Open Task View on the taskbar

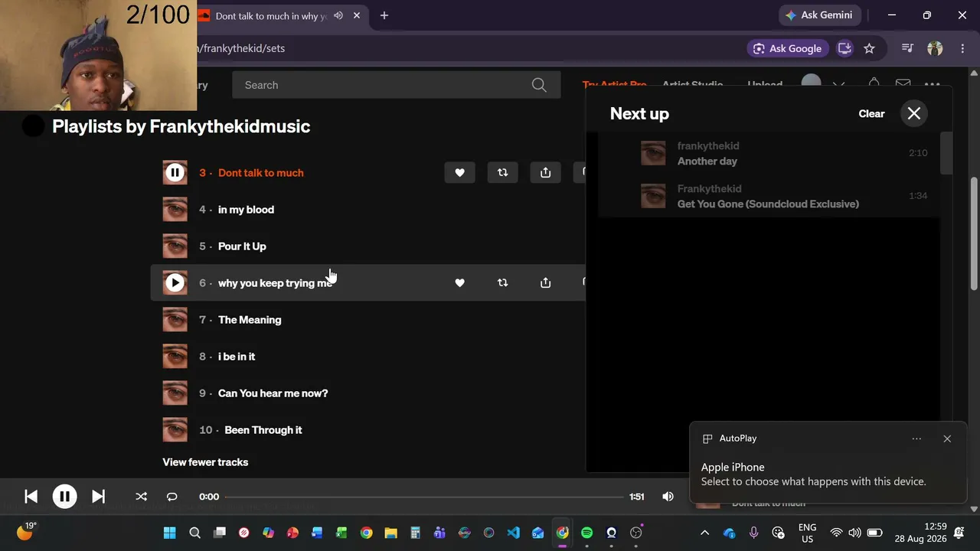tap(220, 533)
